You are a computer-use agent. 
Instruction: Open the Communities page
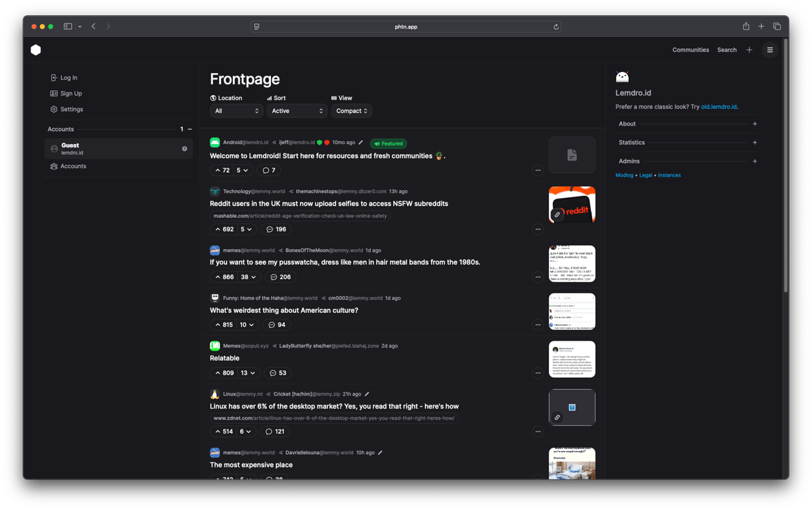690,49
